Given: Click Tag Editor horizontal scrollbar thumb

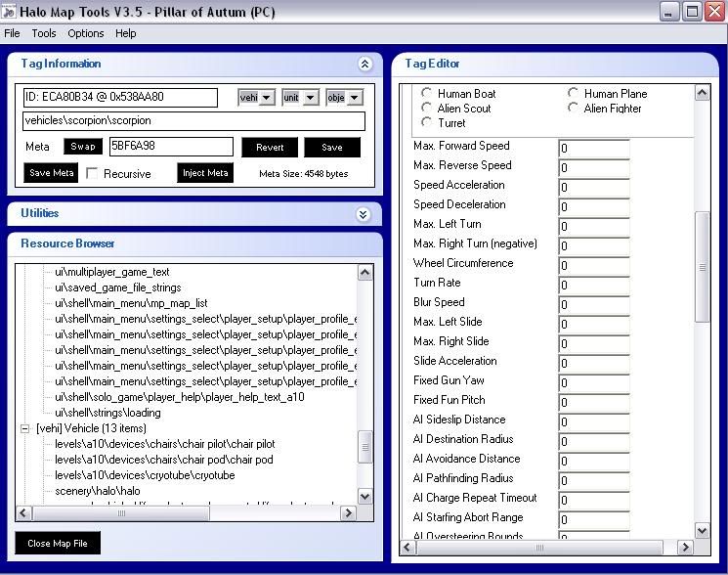Looking at the screenshot, I should [539, 548].
